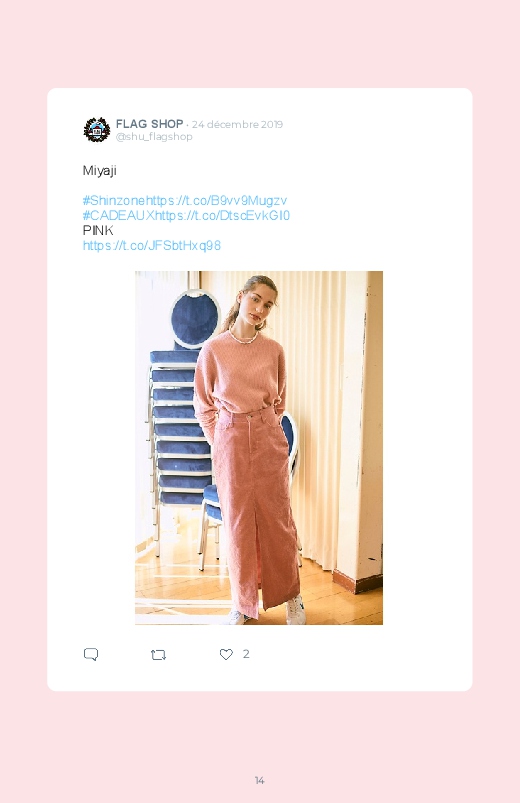The width and height of the screenshot is (520, 803).
Task: Open the @shu_flagshop handle
Action: point(154,137)
